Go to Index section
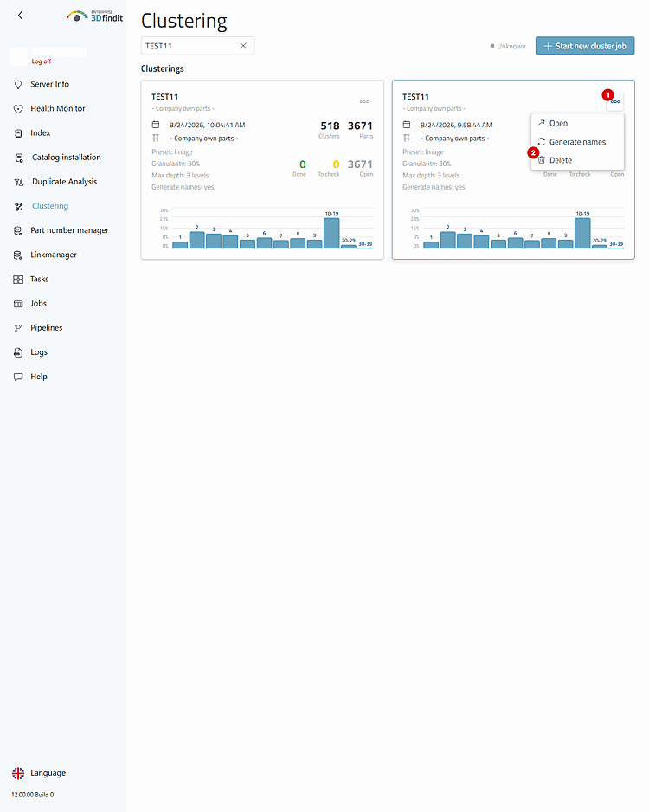 point(41,132)
